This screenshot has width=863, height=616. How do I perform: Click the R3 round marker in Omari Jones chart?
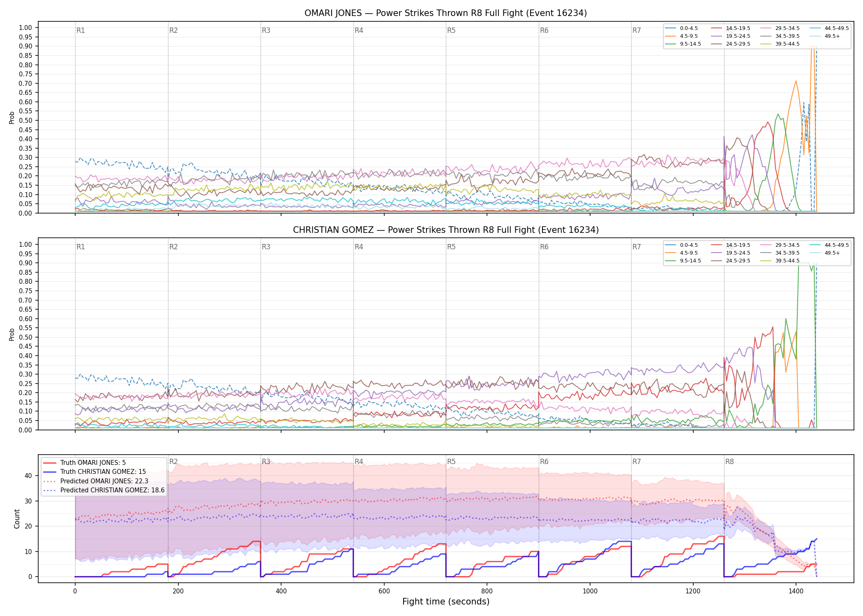coord(266,30)
